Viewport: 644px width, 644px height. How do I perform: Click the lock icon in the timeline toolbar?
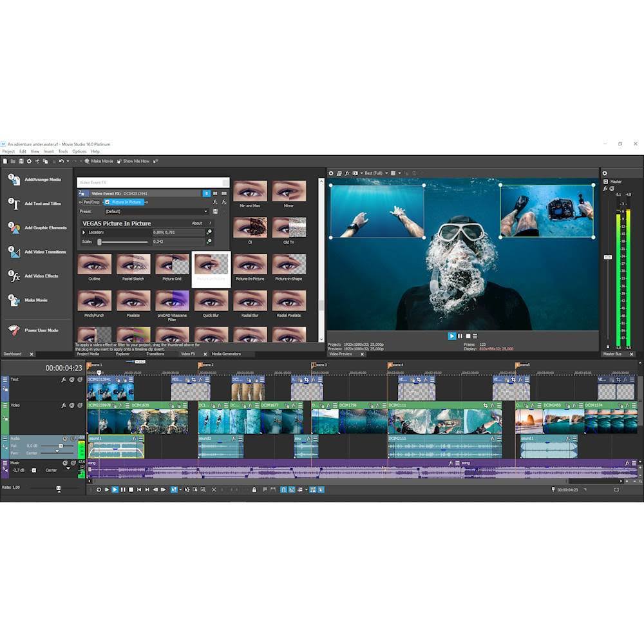[x=254, y=489]
